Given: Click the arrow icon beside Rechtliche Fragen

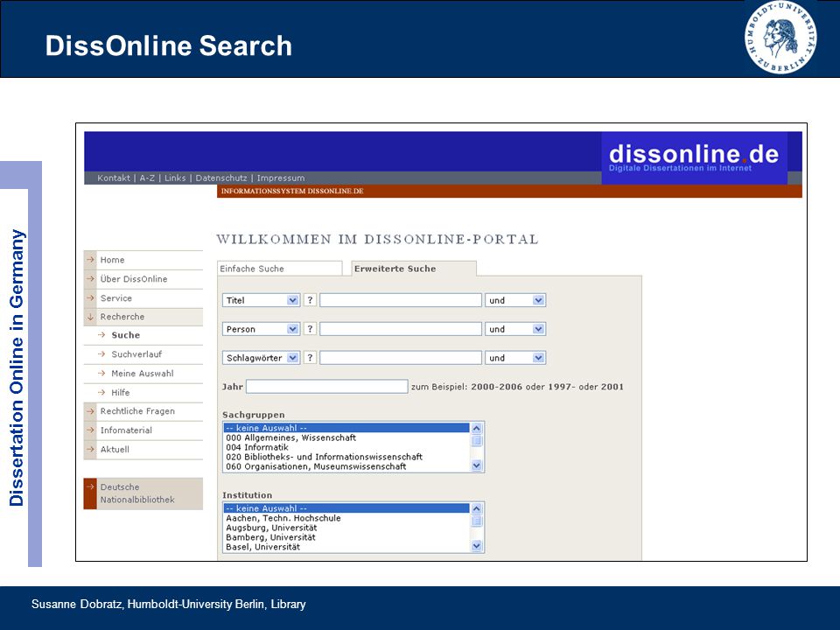Looking at the screenshot, I should coord(90,411).
